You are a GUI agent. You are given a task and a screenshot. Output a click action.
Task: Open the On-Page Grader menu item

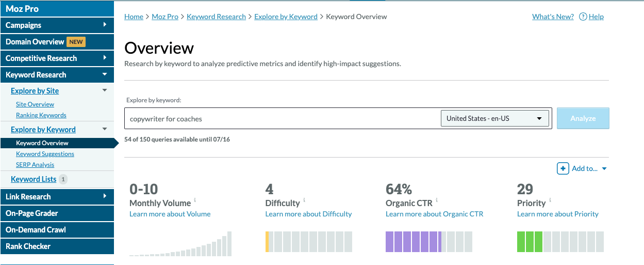coord(32,213)
